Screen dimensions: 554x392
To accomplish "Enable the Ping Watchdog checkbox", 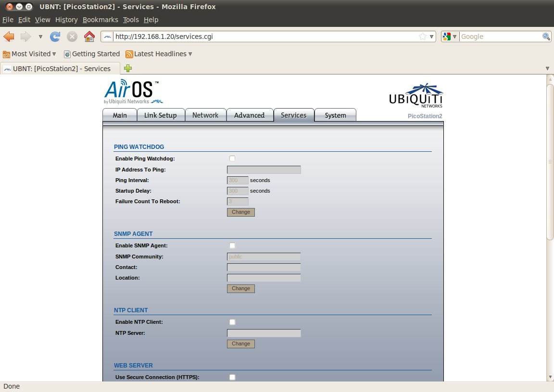I will point(232,159).
